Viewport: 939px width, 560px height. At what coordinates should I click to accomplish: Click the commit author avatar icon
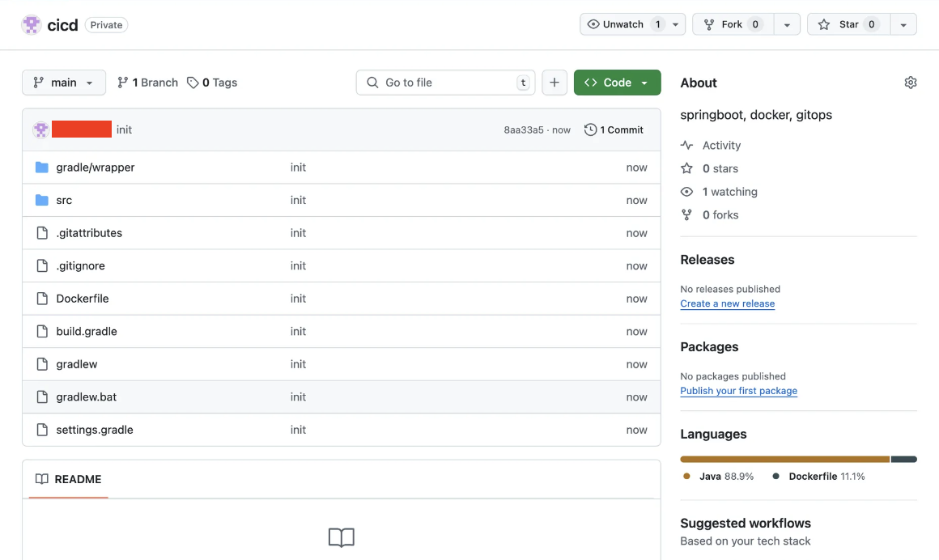click(40, 129)
